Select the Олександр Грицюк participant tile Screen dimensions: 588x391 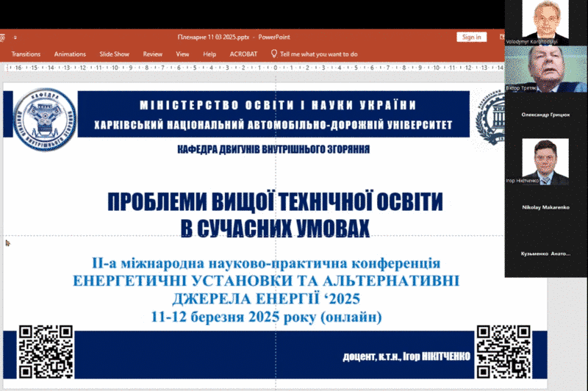[545, 115]
